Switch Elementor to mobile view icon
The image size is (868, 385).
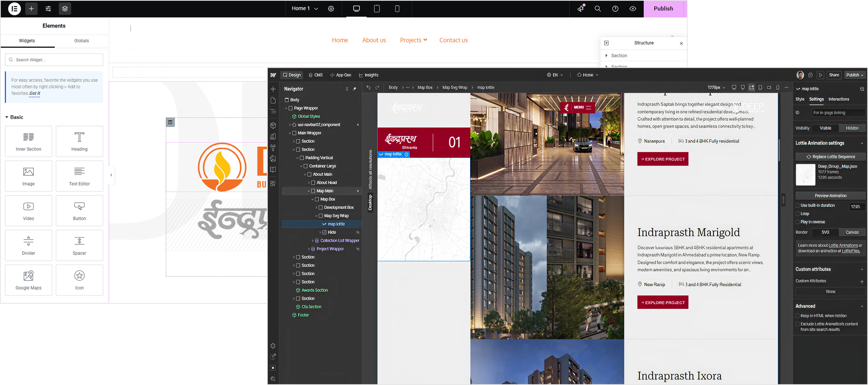[397, 9]
